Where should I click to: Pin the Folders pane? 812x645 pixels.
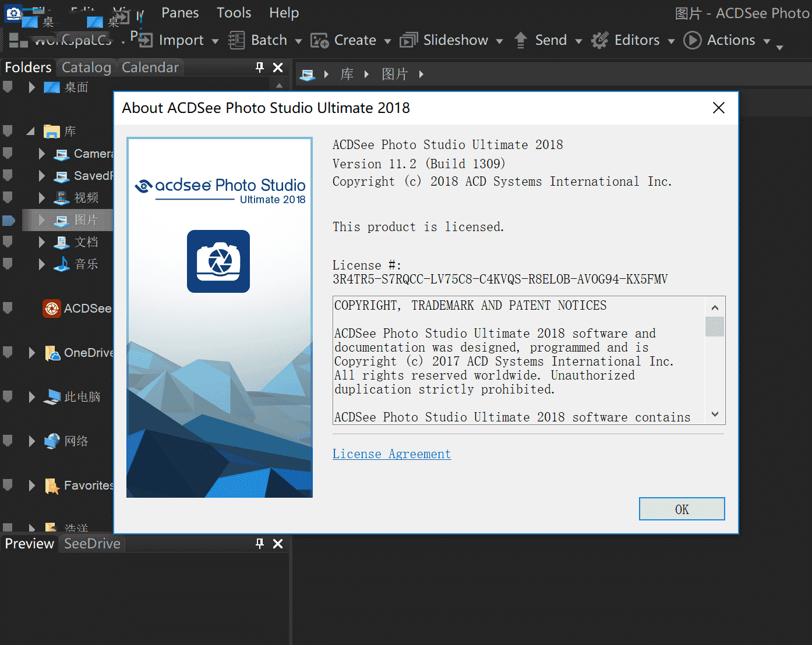260,68
